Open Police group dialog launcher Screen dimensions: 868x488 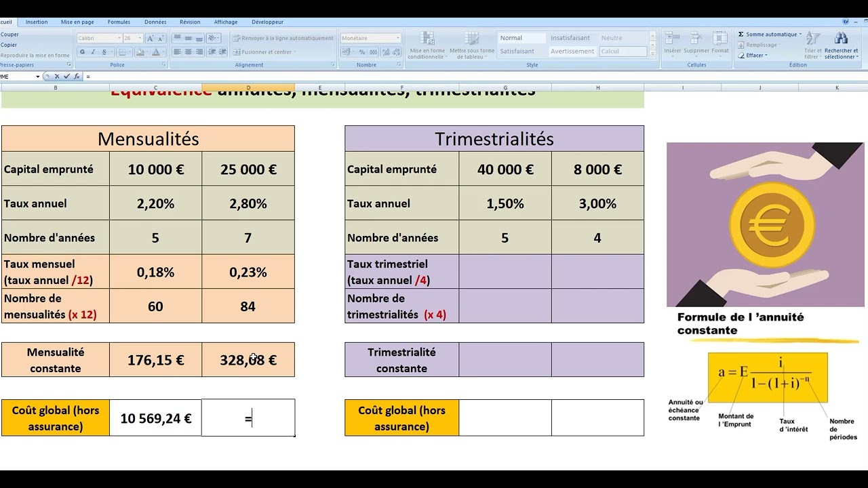[x=164, y=65]
